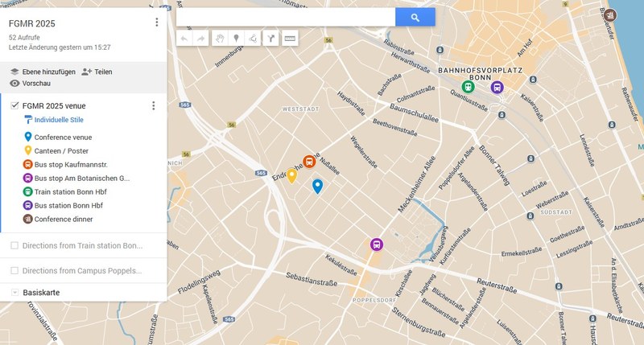Viewport: 644px width, 345px height.
Task: Click the FGMR 2025 map title
Action: coord(31,23)
